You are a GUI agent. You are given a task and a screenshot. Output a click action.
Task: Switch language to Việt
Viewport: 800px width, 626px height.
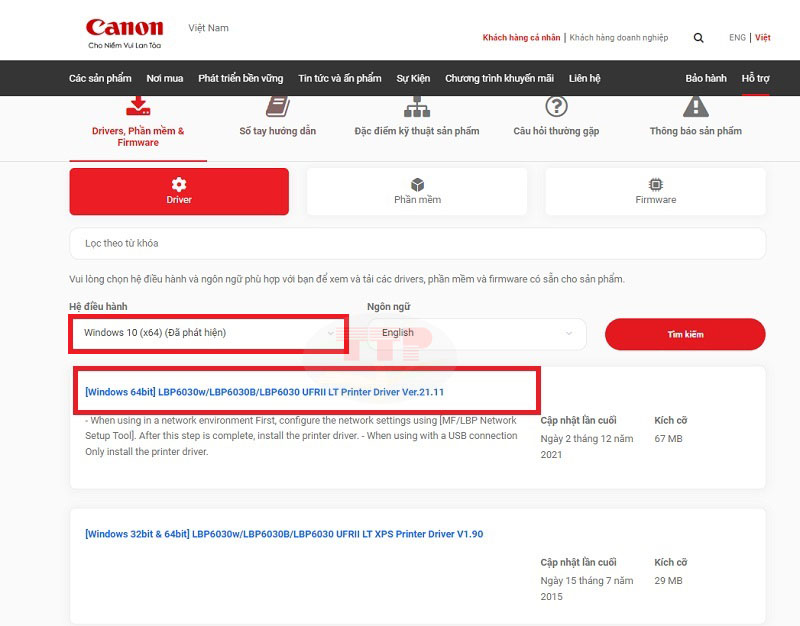coord(763,38)
